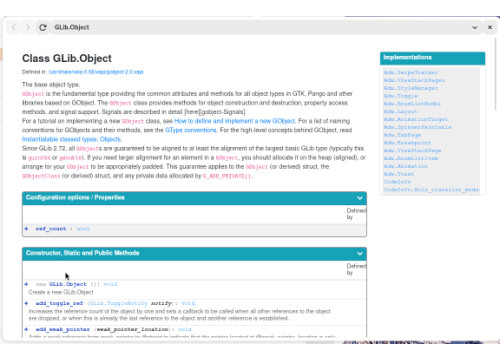The width and height of the screenshot is (500, 360).
Task: Follow the GType conventions link
Action: pos(191,130)
